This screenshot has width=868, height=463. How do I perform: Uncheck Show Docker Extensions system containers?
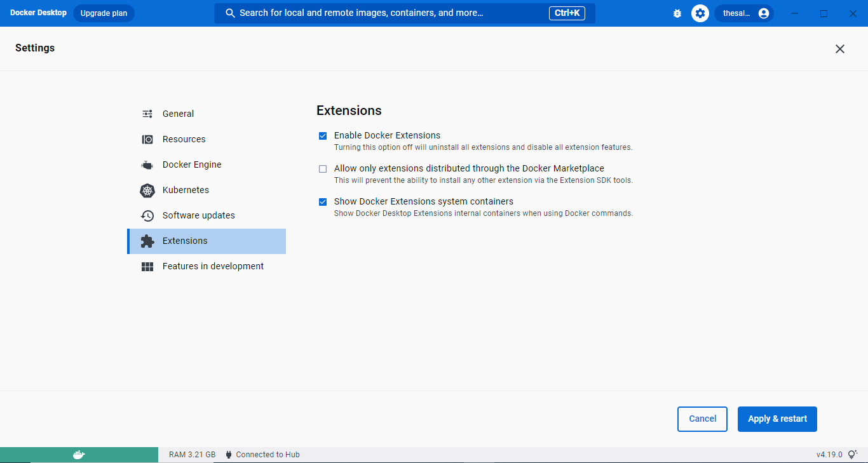pos(323,201)
